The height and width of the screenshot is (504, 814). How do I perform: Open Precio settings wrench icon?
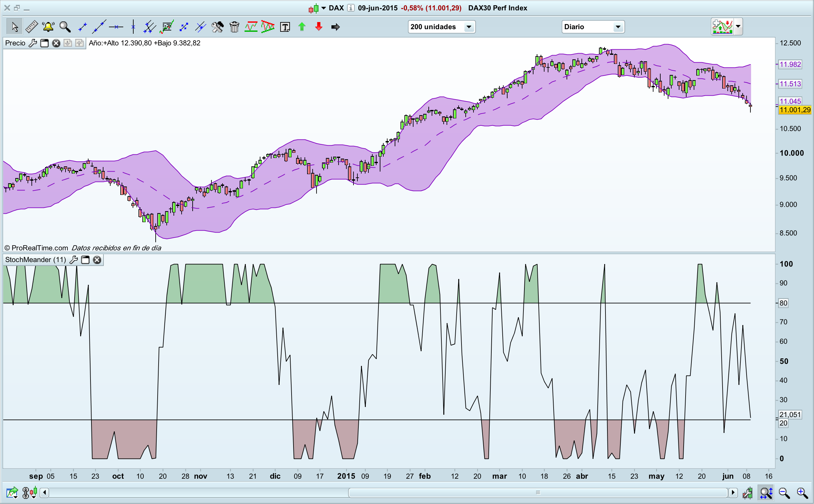click(x=33, y=43)
